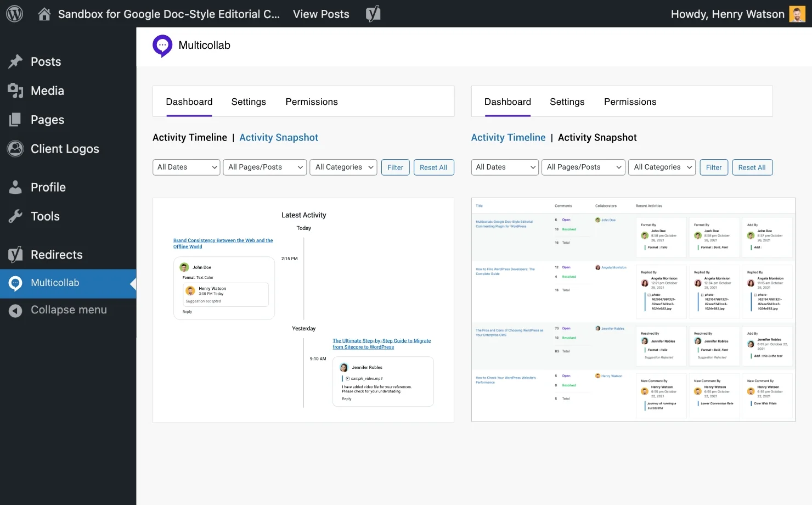Click the Client Logos icon in the sidebar
812x505 pixels.
coord(15,149)
